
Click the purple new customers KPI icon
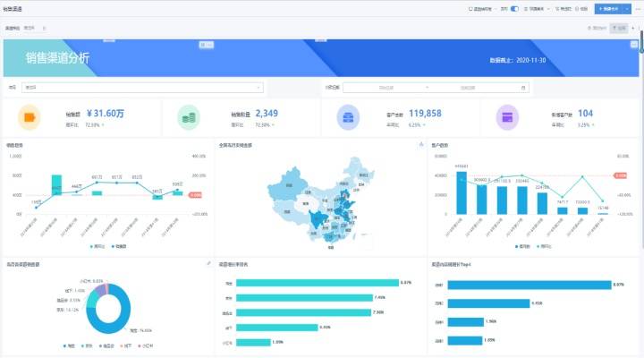click(x=507, y=117)
